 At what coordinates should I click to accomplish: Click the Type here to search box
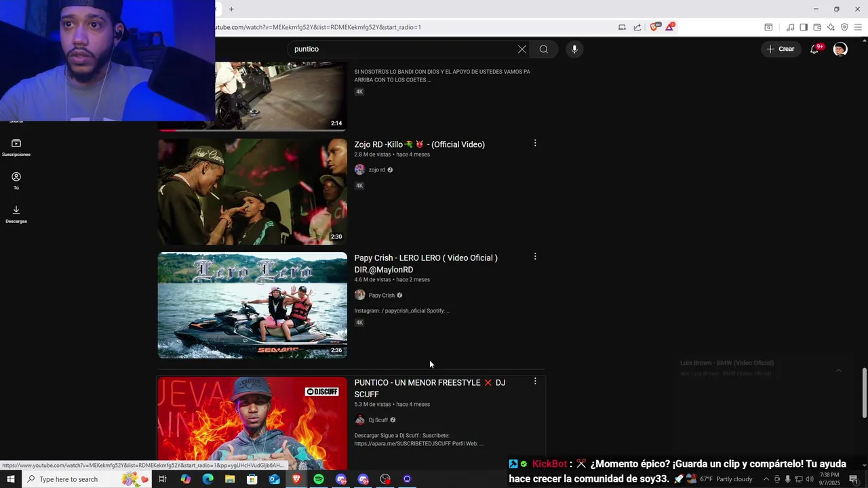coord(88,479)
